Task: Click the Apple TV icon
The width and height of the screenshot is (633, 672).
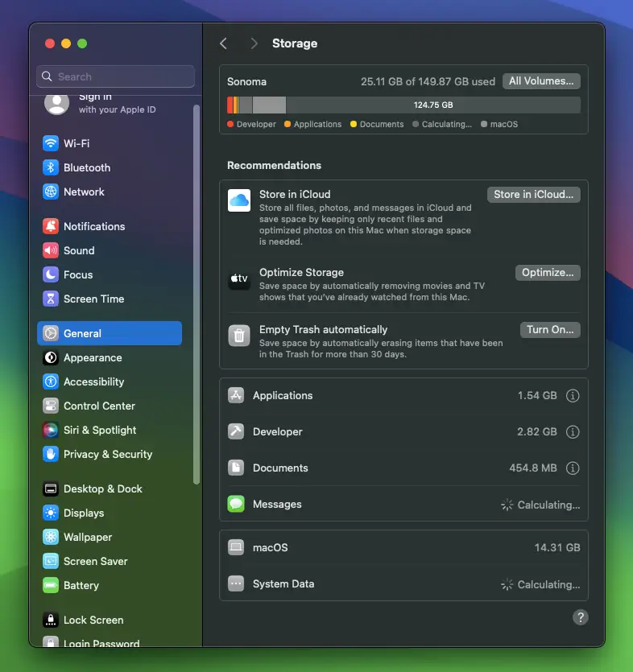Action: pyautogui.click(x=239, y=278)
